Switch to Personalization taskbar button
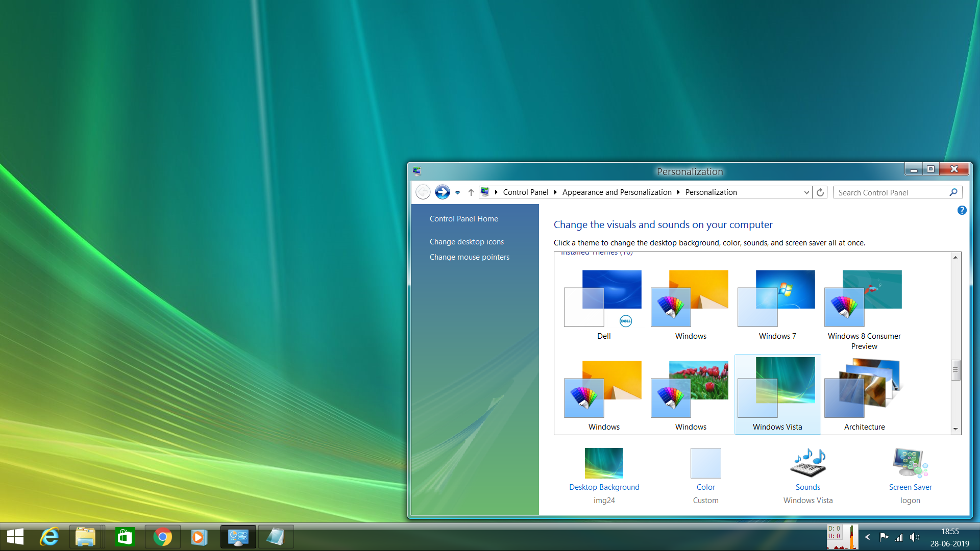 [x=238, y=537]
